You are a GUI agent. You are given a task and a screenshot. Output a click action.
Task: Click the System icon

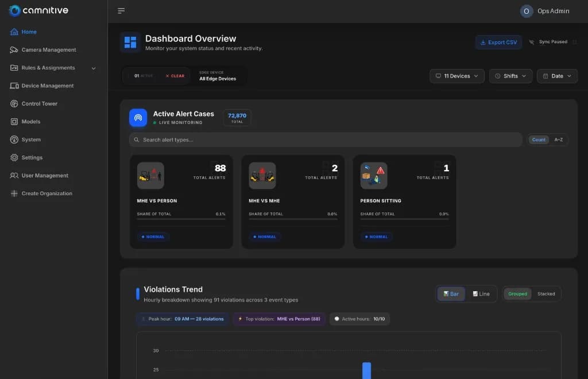click(14, 140)
